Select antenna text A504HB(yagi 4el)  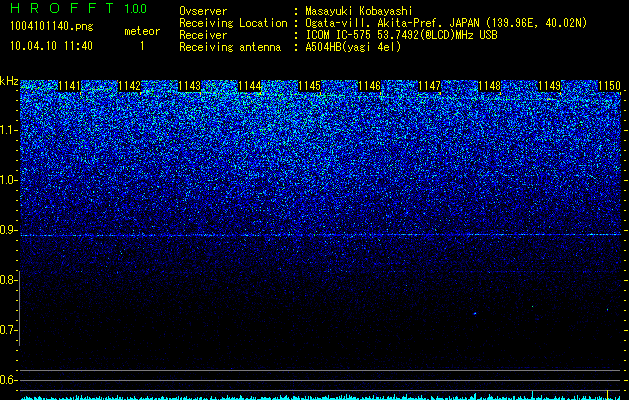pyautogui.click(x=353, y=47)
